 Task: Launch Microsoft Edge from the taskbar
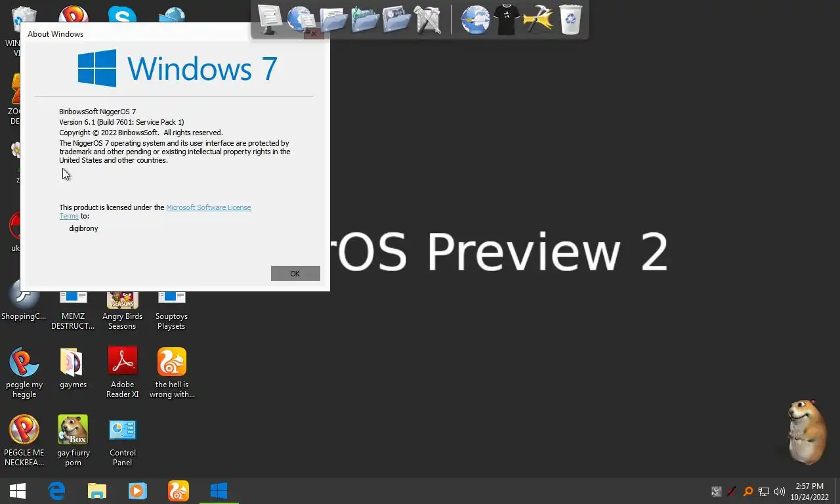click(57, 491)
